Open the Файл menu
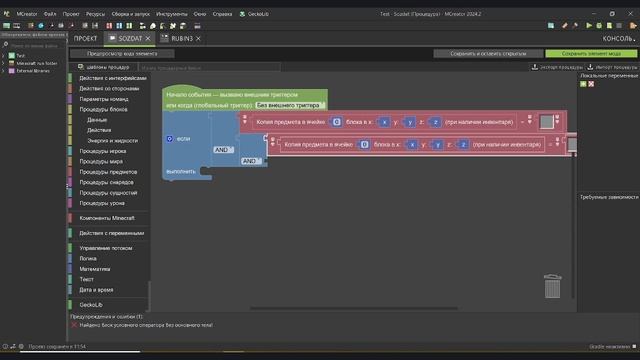 (x=50, y=14)
